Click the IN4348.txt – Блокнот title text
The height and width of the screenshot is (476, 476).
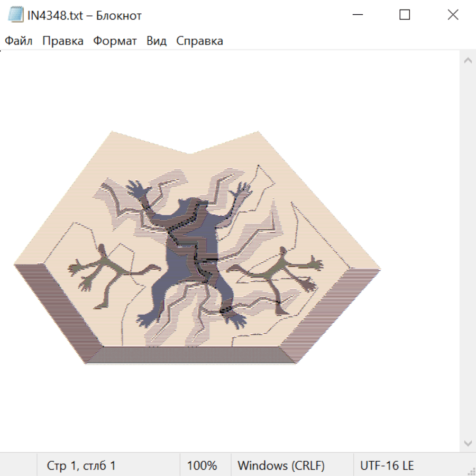click(85, 15)
